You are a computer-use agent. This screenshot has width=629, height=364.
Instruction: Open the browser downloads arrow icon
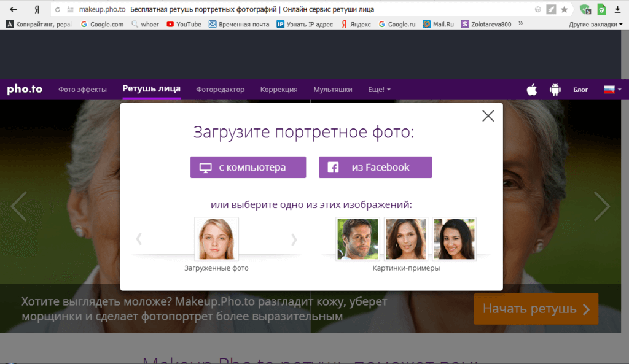(x=617, y=10)
